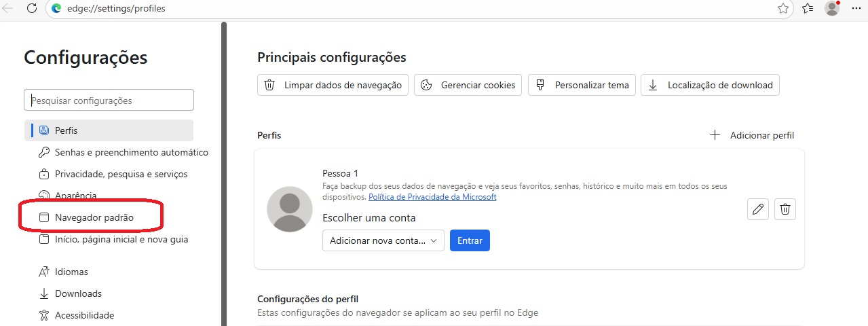Viewport: 868px width, 326px height.
Task: Click the Acessibilidade person icon
Action: pos(44,315)
